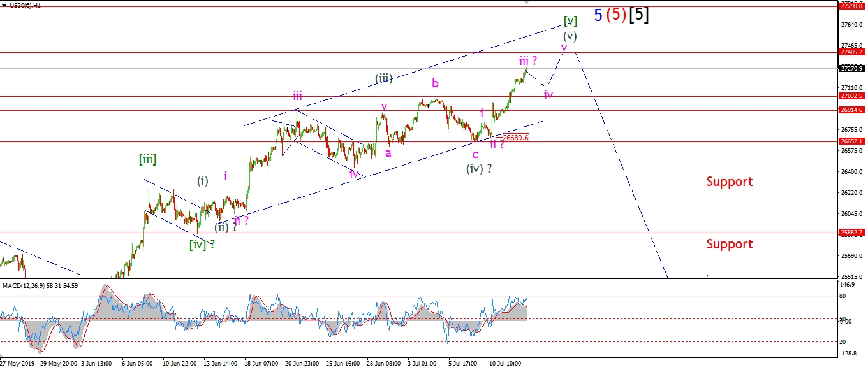Click the 26689.6 price tag on chart
868x372 pixels.
(x=515, y=138)
